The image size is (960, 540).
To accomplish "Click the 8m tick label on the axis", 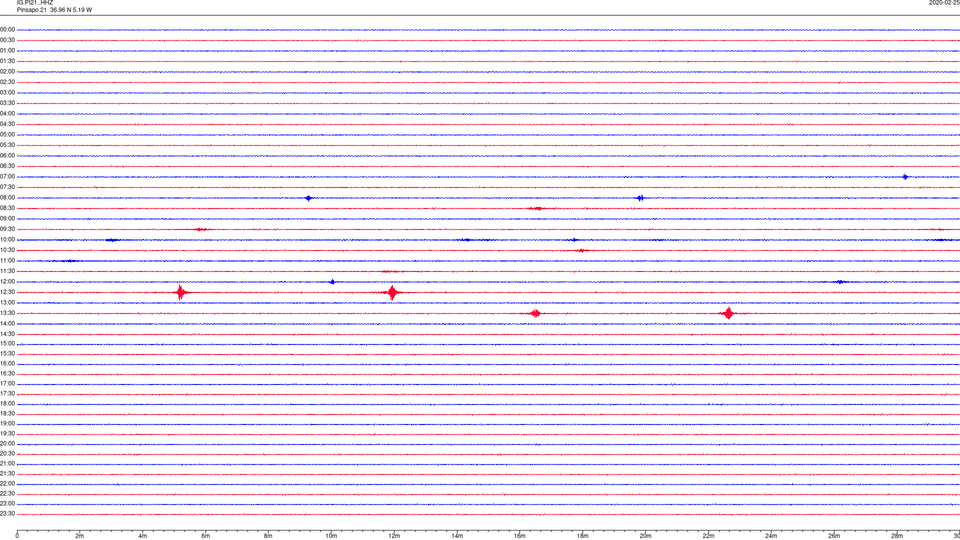I will [268, 536].
